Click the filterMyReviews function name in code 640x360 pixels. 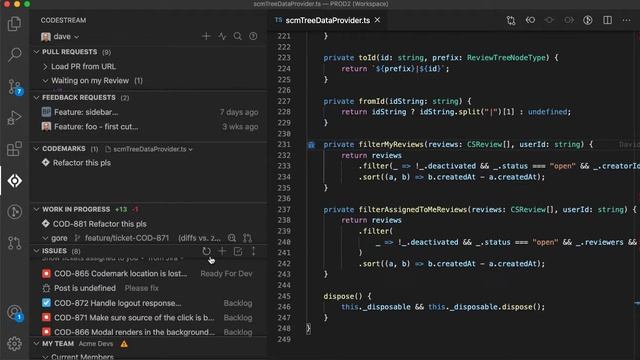391,144
